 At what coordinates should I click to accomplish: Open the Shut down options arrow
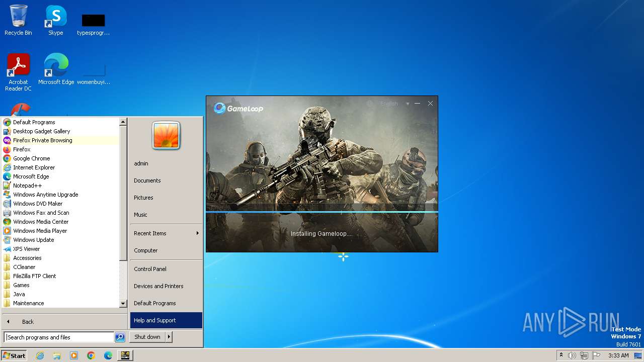click(x=169, y=337)
